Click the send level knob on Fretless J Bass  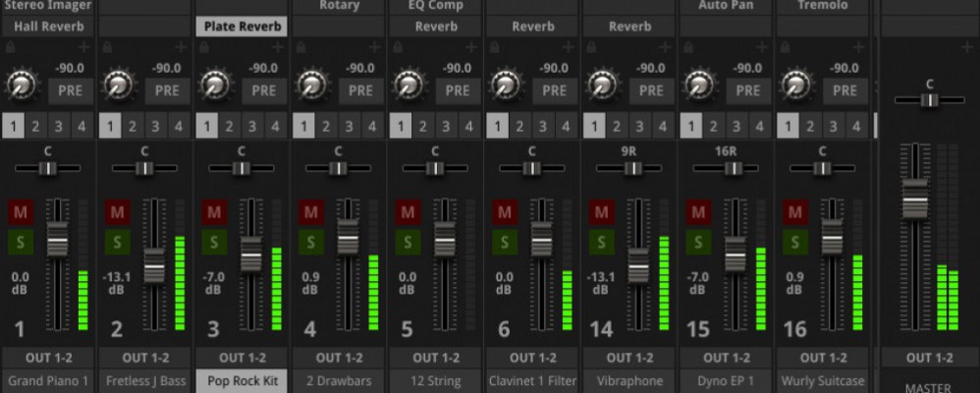[117, 83]
